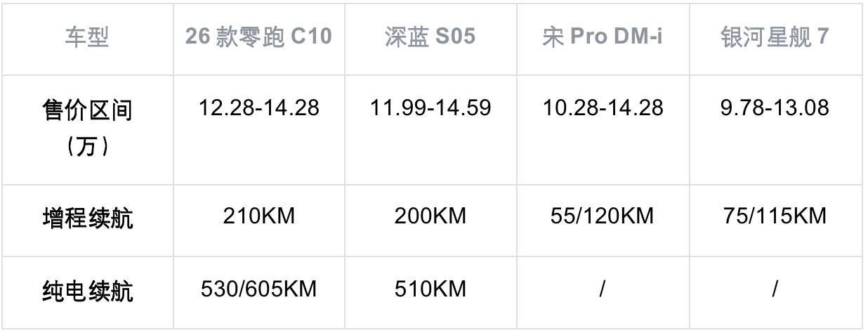The height and width of the screenshot is (333, 868).
Task: Click the 增程续航 row label
Action: [88, 218]
